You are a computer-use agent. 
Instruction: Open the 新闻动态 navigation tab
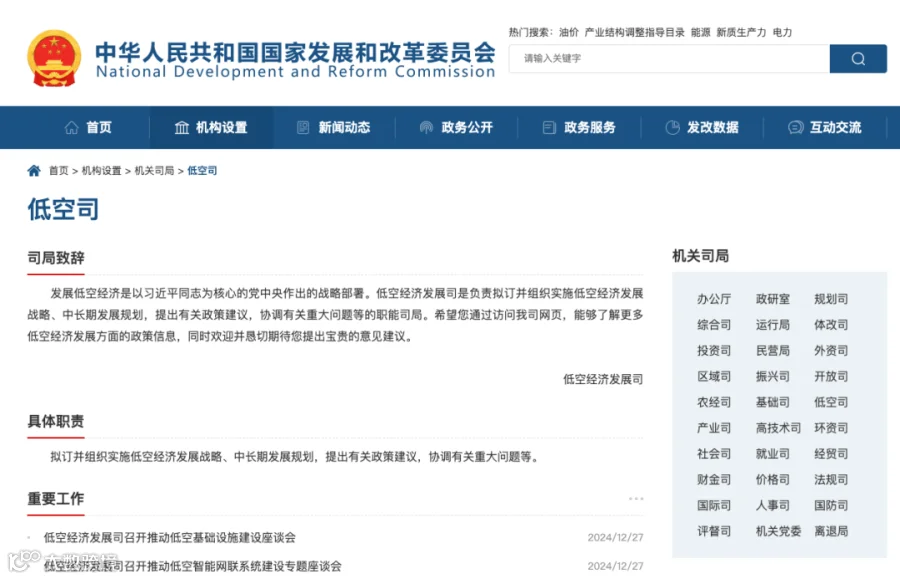[333, 127]
